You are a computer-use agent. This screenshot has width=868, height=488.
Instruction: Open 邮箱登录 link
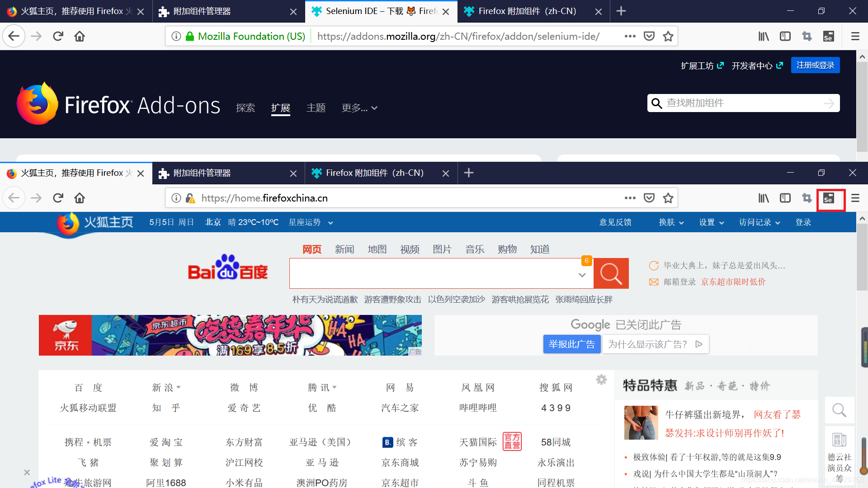click(x=679, y=282)
